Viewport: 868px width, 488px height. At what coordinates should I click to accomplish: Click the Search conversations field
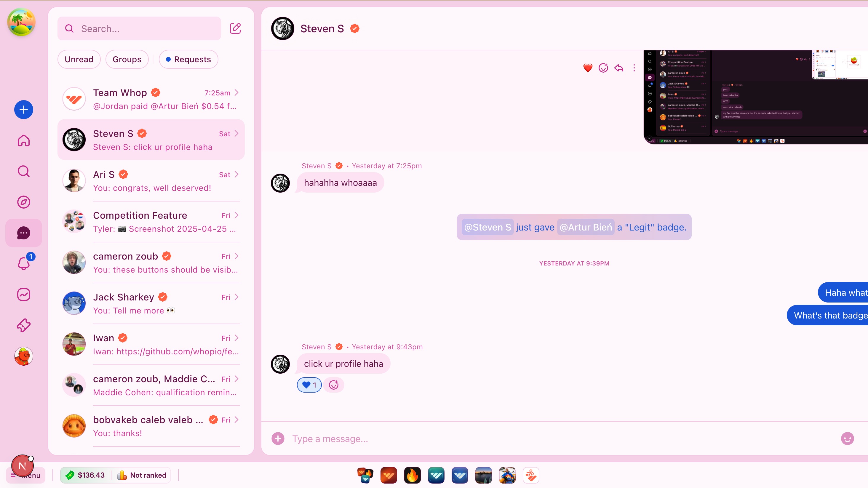139,29
